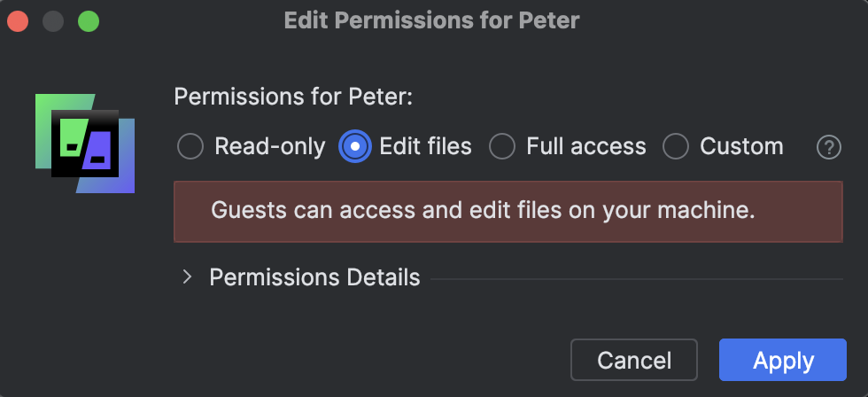Image resolution: width=868 pixels, height=397 pixels.
Task: Choose the Full access radio button
Action: pos(503,147)
